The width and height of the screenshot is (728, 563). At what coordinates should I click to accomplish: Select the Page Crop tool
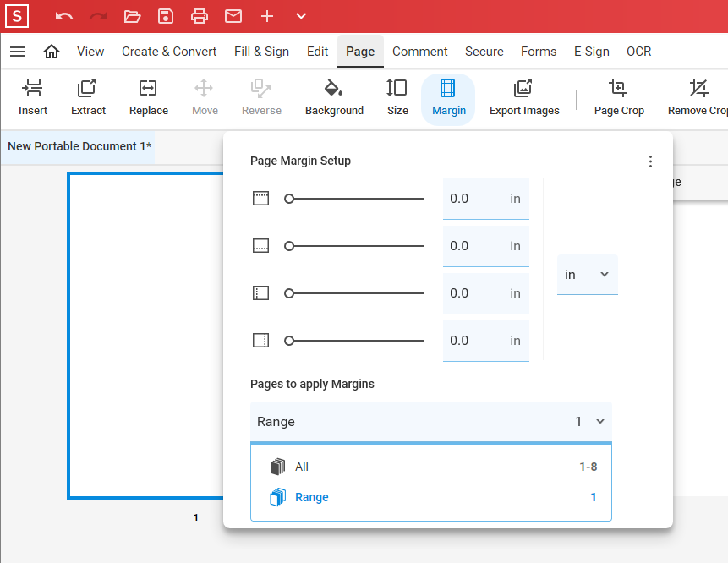[619, 98]
